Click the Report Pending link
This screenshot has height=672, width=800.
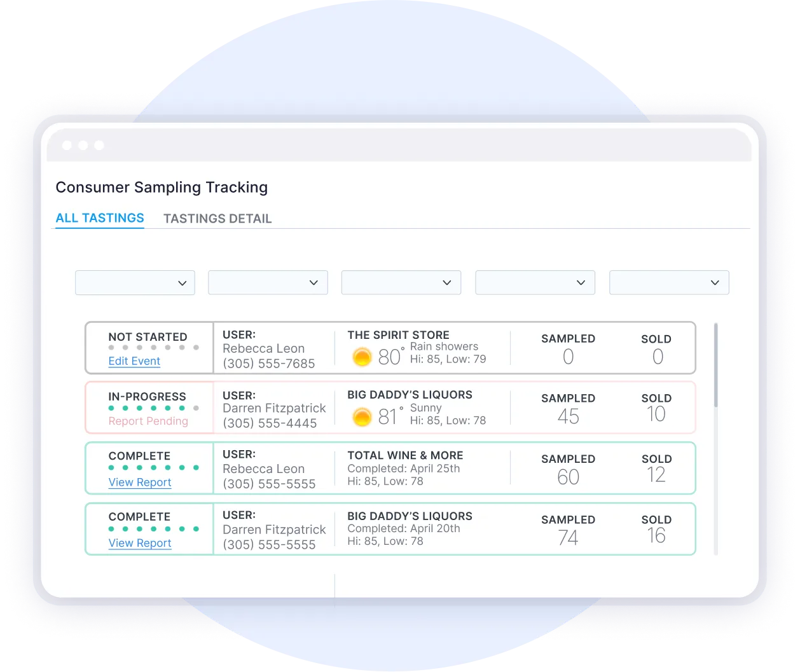[148, 421]
